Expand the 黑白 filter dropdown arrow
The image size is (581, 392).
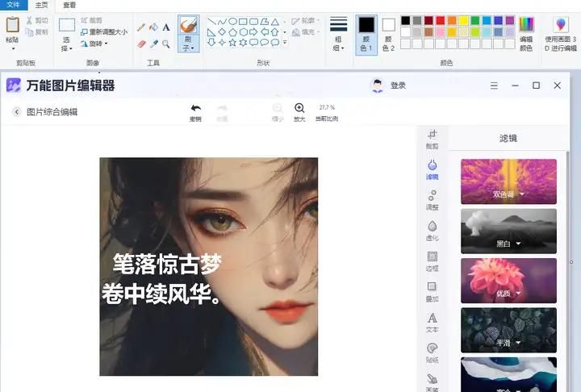click(518, 244)
